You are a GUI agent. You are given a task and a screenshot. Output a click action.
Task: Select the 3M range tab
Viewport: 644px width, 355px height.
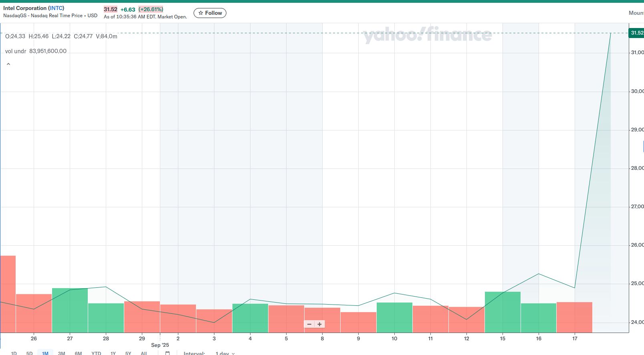[61, 353]
